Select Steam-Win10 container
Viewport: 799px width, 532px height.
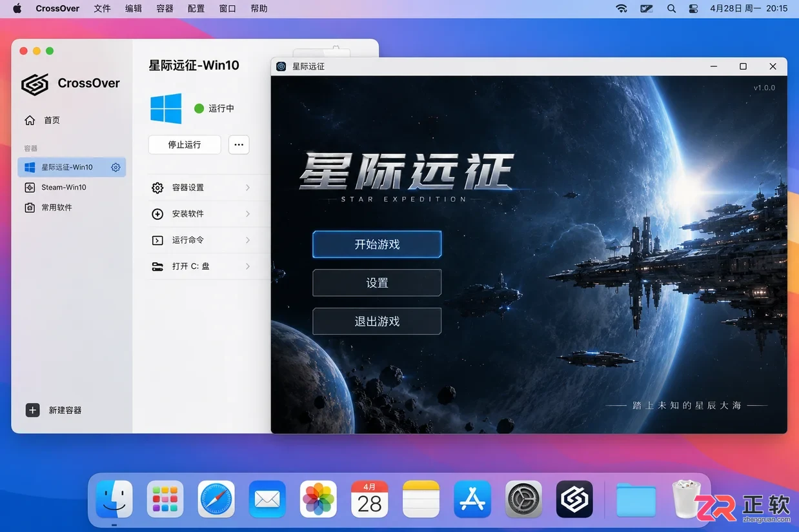(x=72, y=187)
